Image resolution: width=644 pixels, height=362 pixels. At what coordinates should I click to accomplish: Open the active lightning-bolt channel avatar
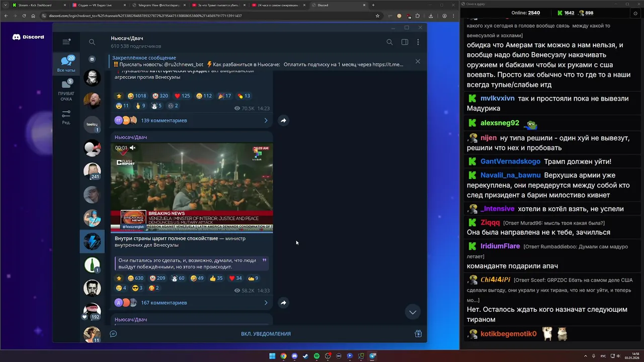point(92,241)
